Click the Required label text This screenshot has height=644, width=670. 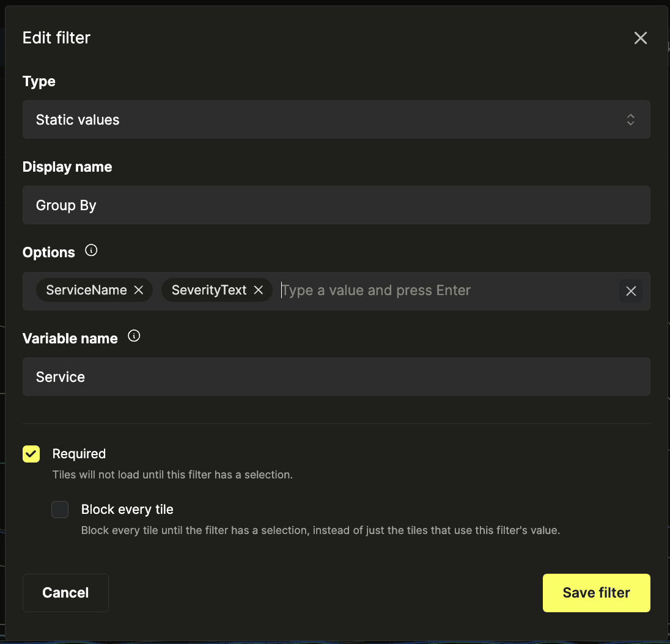79,453
